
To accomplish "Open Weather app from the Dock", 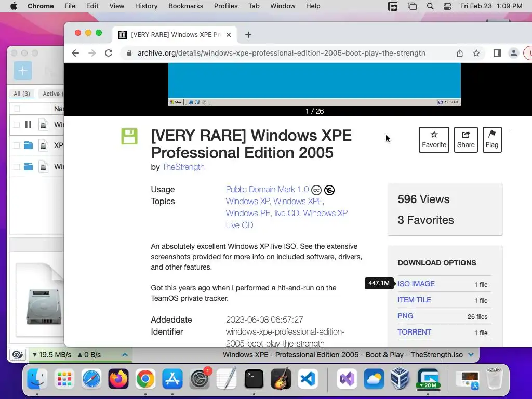I will point(374,379).
